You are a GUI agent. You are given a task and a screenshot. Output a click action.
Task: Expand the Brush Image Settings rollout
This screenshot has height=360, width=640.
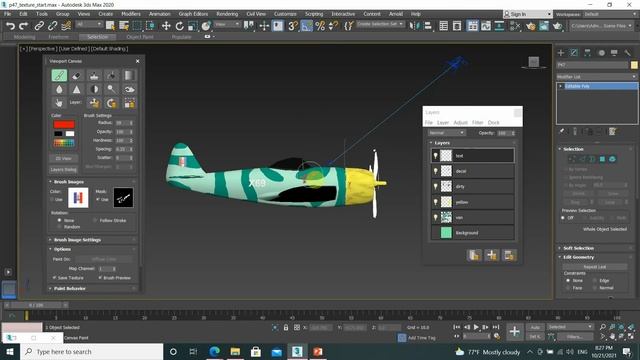pyautogui.click(x=77, y=240)
